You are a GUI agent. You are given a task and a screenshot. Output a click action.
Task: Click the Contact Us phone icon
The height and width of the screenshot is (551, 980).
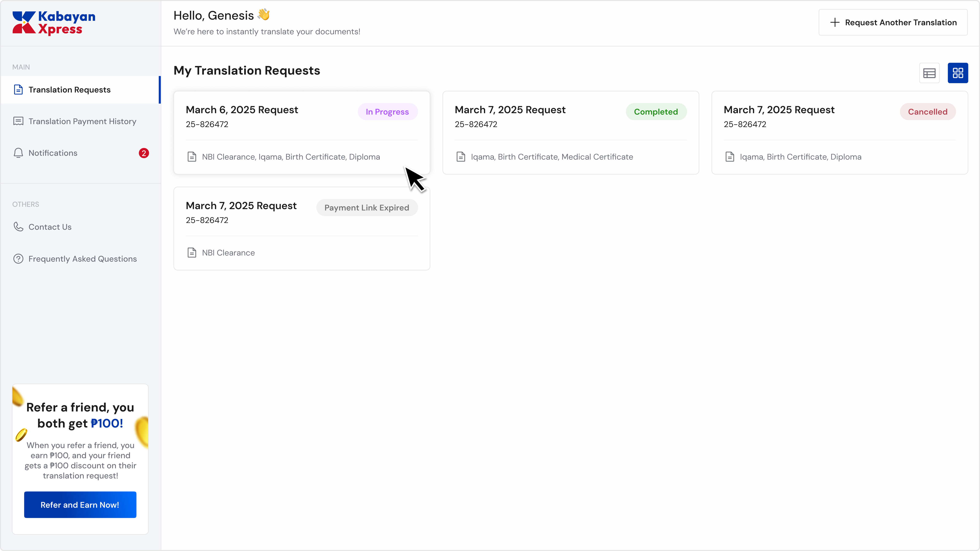click(x=18, y=227)
